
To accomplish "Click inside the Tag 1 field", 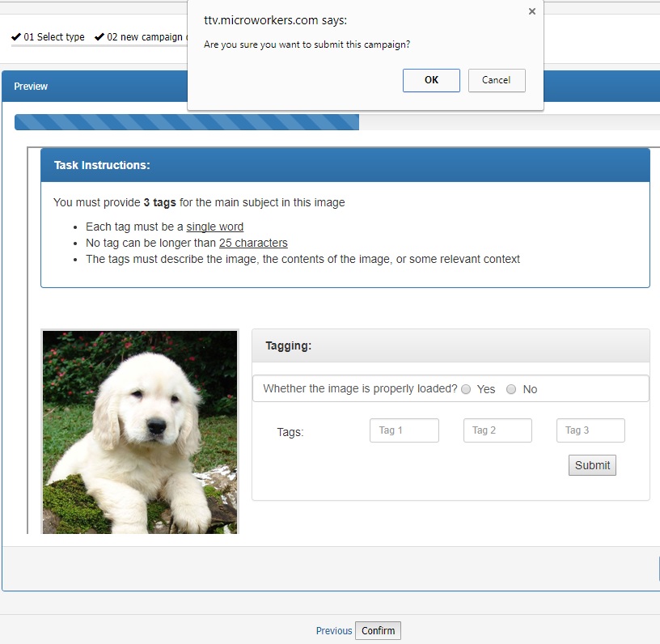I will (404, 430).
